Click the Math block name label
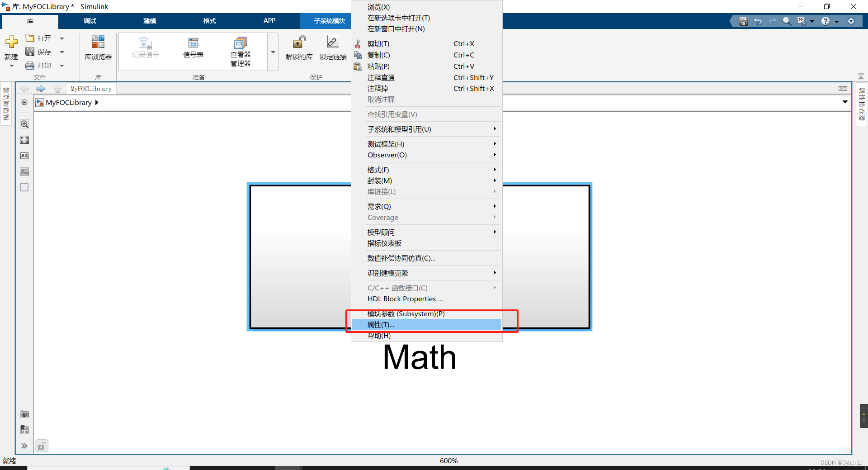The width and height of the screenshot is (868, 470). tap(420, 357)
